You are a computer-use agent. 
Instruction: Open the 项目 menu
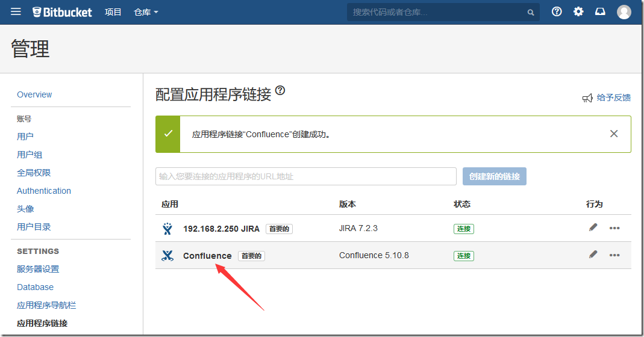(x=113, y=12)
